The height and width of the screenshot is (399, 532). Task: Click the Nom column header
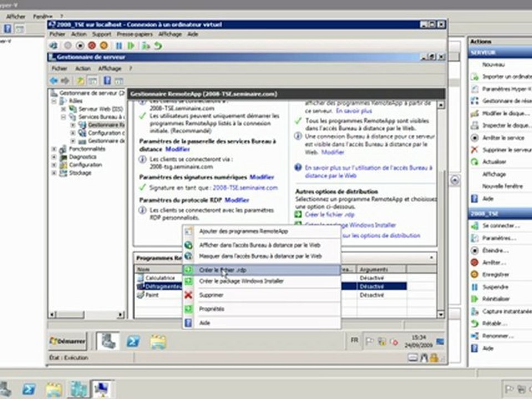pos(158,269)
